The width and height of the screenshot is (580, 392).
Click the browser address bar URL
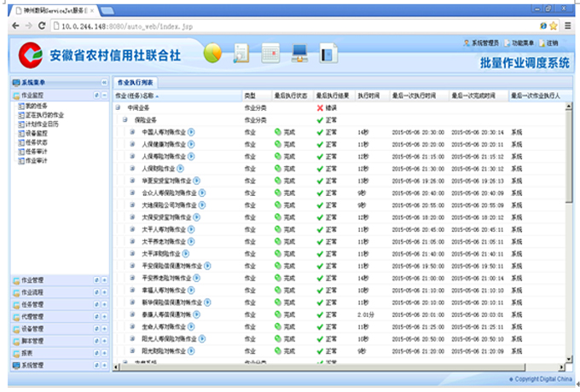pyautogui.click(x=127, y=26)
